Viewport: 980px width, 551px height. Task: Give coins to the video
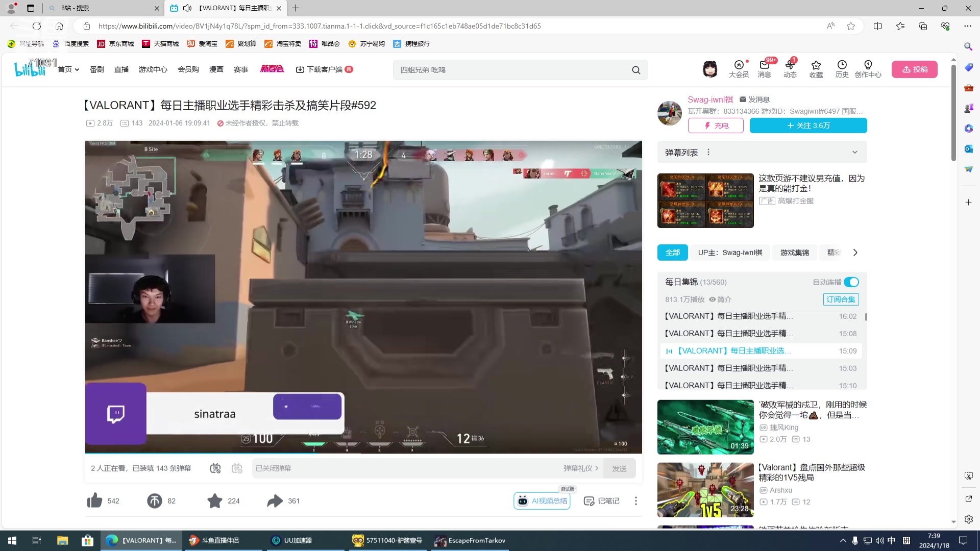(x=155, y=501)
